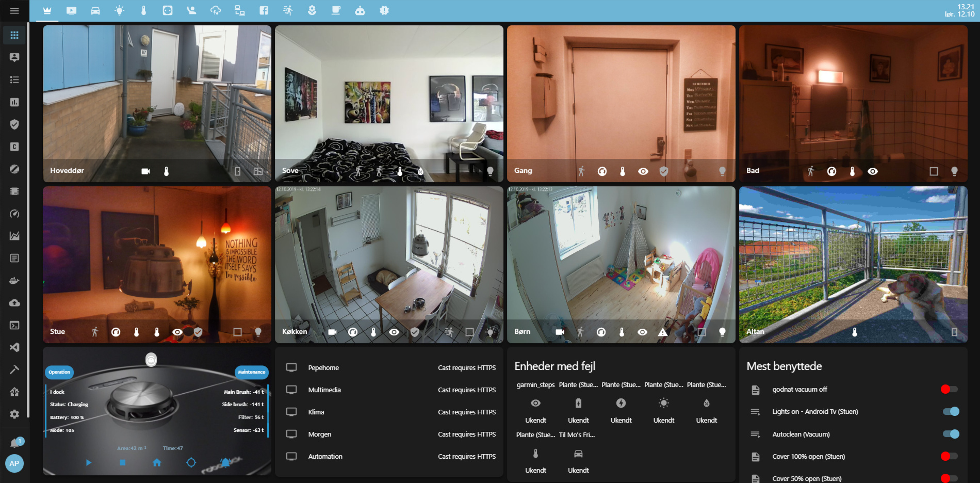Open the Overview grid in sidebar

click(x=14, y=35)
